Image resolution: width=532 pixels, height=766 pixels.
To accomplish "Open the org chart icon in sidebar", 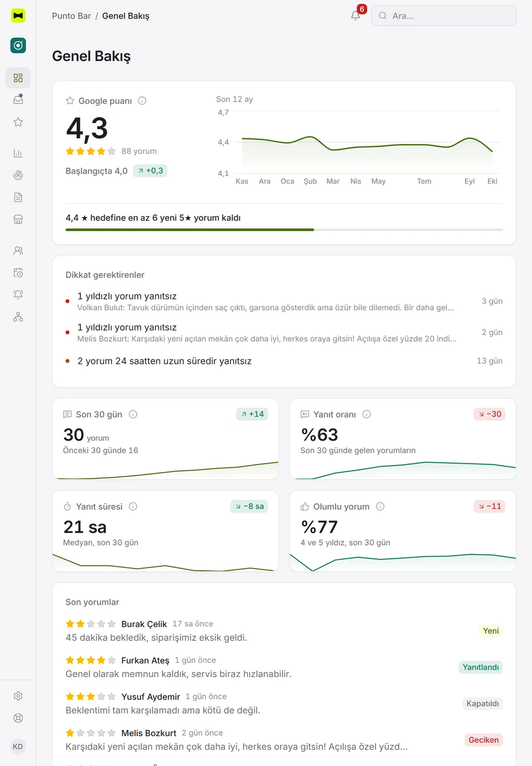I will coord(18,317).
